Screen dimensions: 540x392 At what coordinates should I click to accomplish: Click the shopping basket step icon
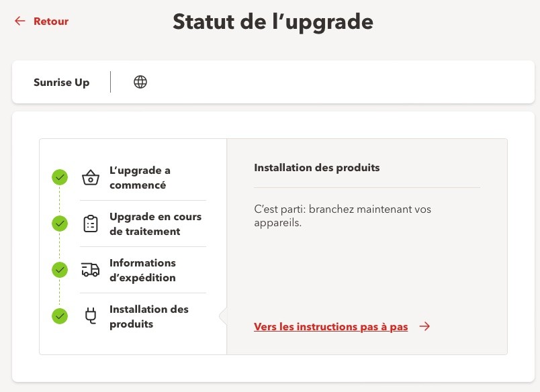pos(90,178)
